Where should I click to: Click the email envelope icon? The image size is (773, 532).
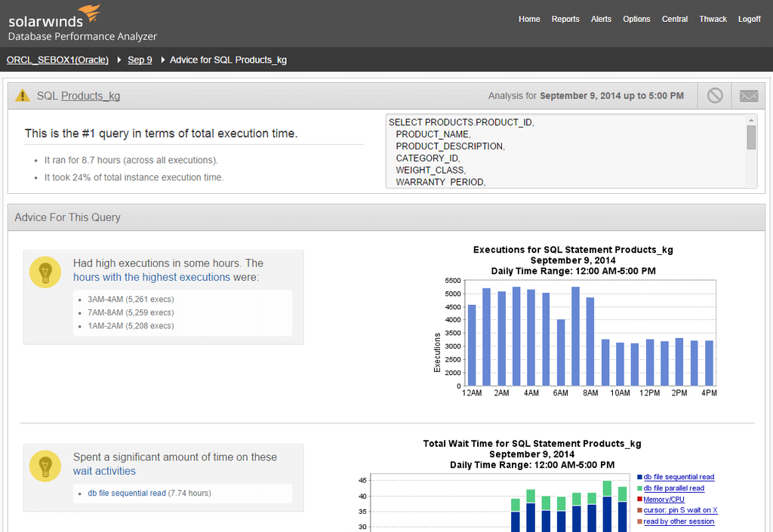[x=749, y=96]
